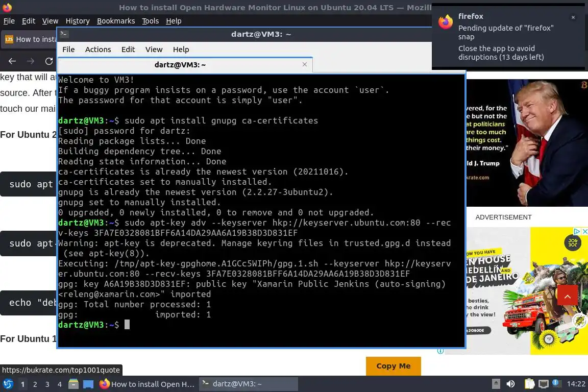Switch to workspace 3 in the taskbar

click(x=47, y=384)
